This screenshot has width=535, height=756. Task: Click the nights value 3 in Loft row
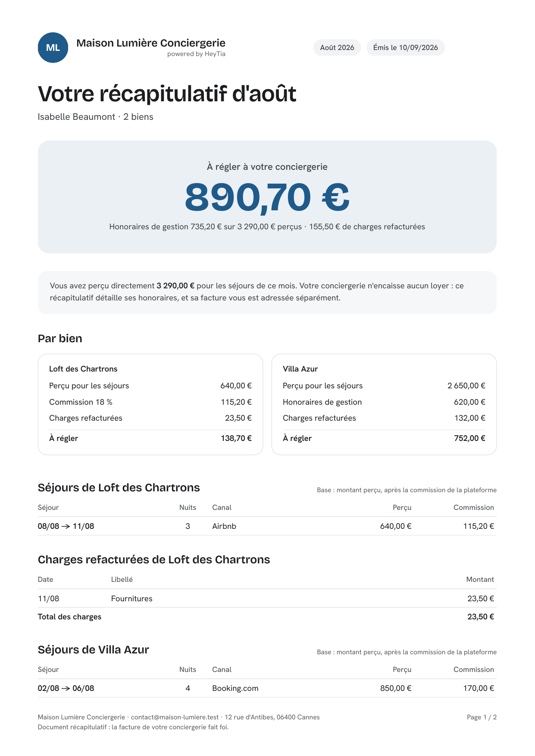pos(188,526)
